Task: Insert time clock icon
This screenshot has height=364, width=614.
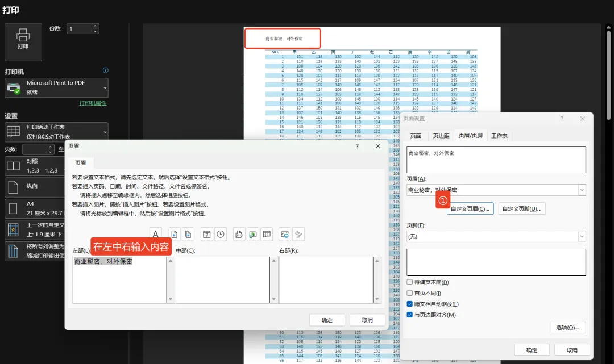Action: 221,234
